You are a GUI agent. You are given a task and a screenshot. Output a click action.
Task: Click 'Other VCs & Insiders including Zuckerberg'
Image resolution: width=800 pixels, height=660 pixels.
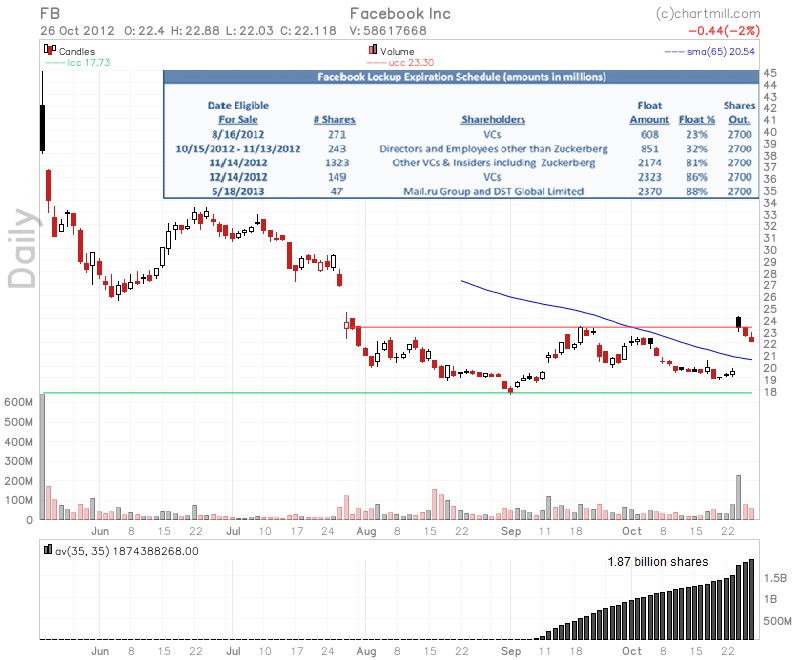pos(493,163)
